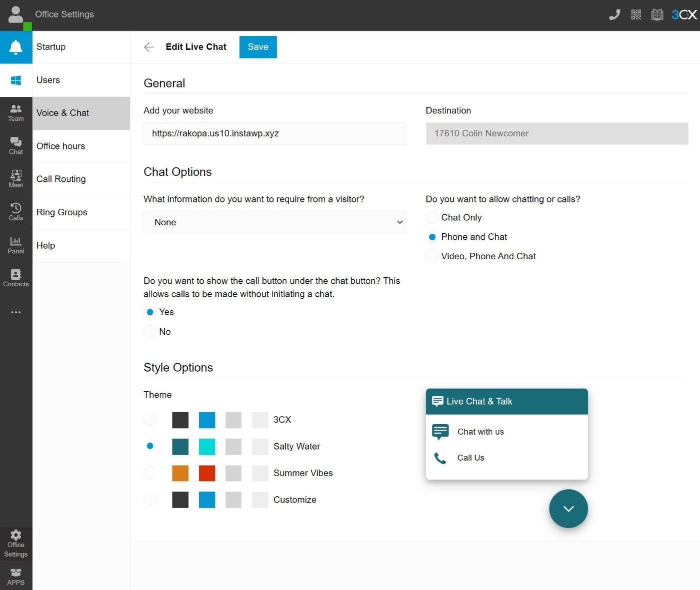Click Chat with us in preview
This screenshot has height=590, width=700.
point(480,432)
